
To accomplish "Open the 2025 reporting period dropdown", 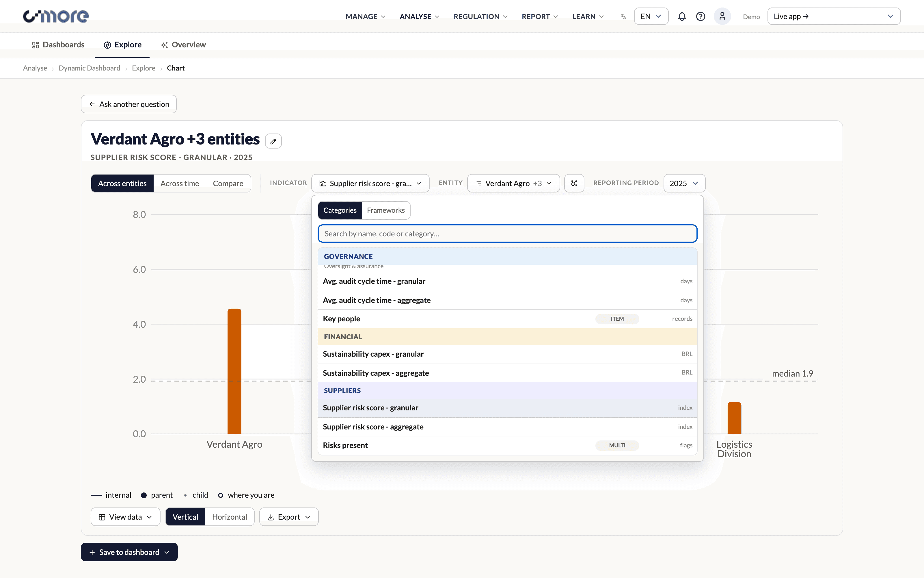I will [x=684, y=183].
